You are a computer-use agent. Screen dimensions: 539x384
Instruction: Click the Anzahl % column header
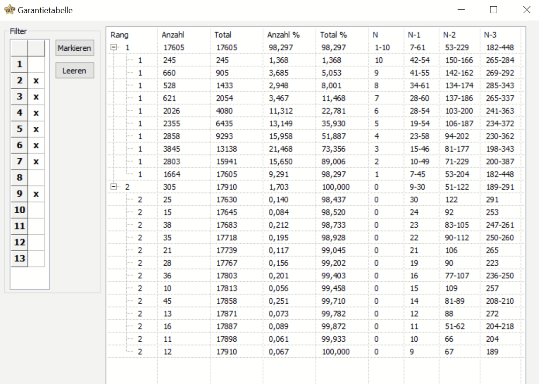click(x=283, y=35)
